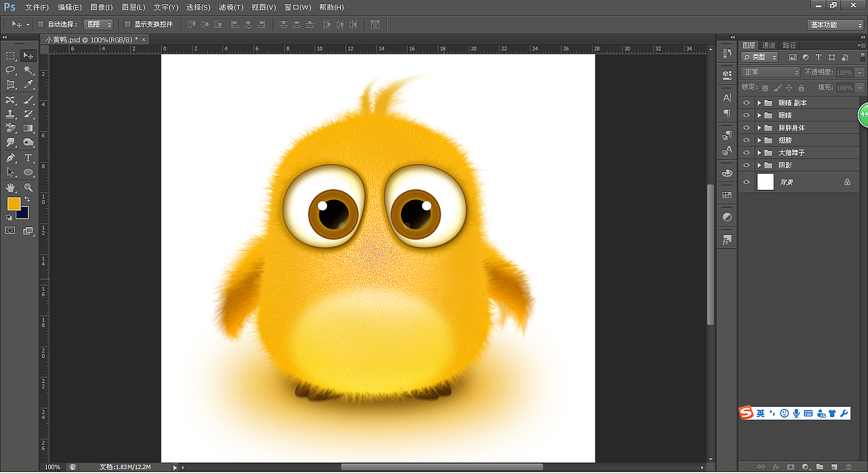Open the 滤镜(T) menu

(231, 7)
